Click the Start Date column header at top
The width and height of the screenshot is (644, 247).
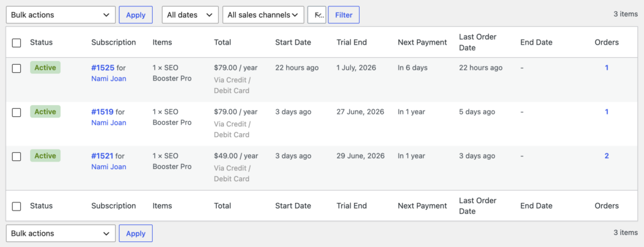tap(293, 42)
